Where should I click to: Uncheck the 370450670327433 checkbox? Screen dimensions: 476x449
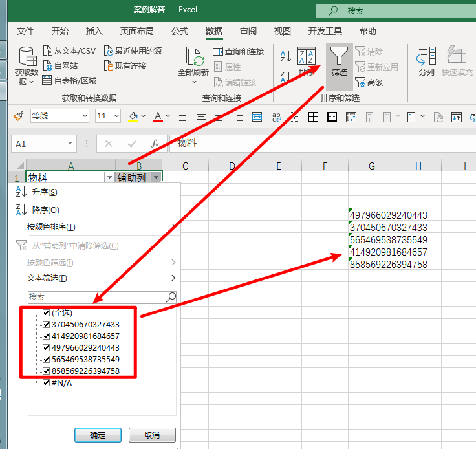(46, 324)
